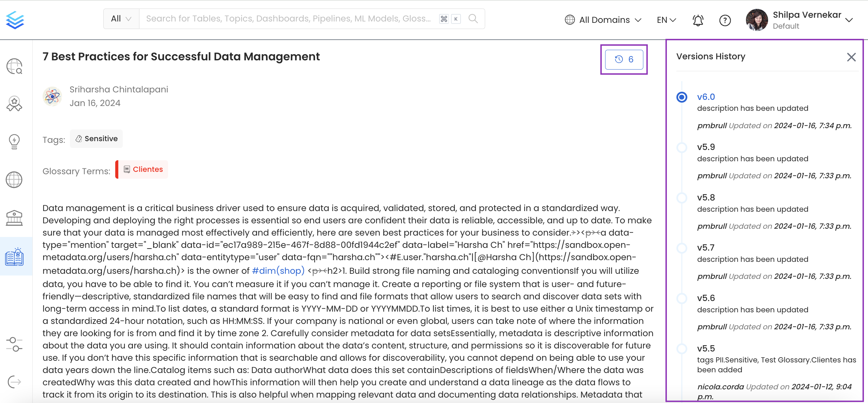
Task: Select version v5.9 in history
Action: click(x=706, y=147)
